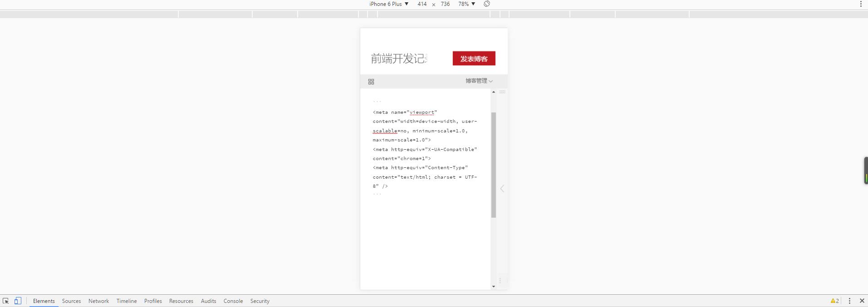Open the DevTools customize menu (three dots)

pyautogui.click(x=849, y=301)
